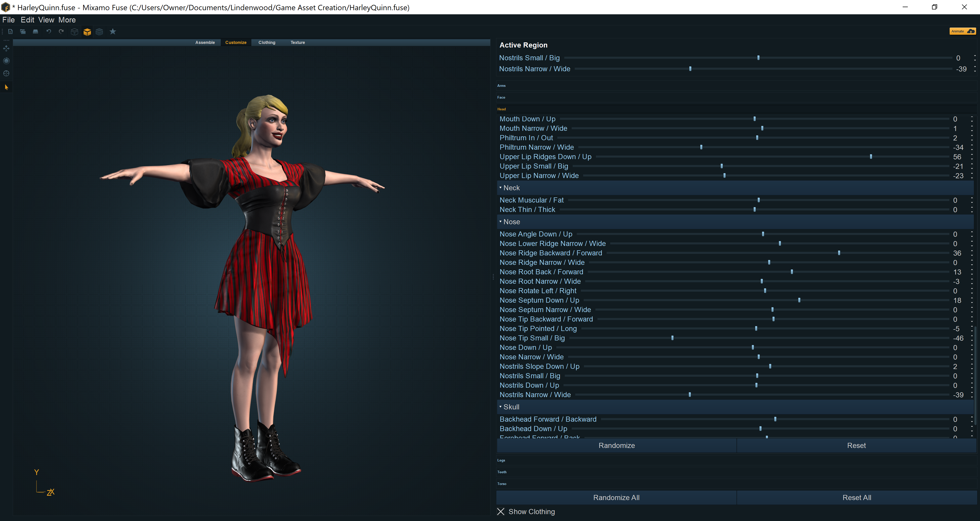
Task: Collapse the Nose section
Action: click(x=501, y=221)
